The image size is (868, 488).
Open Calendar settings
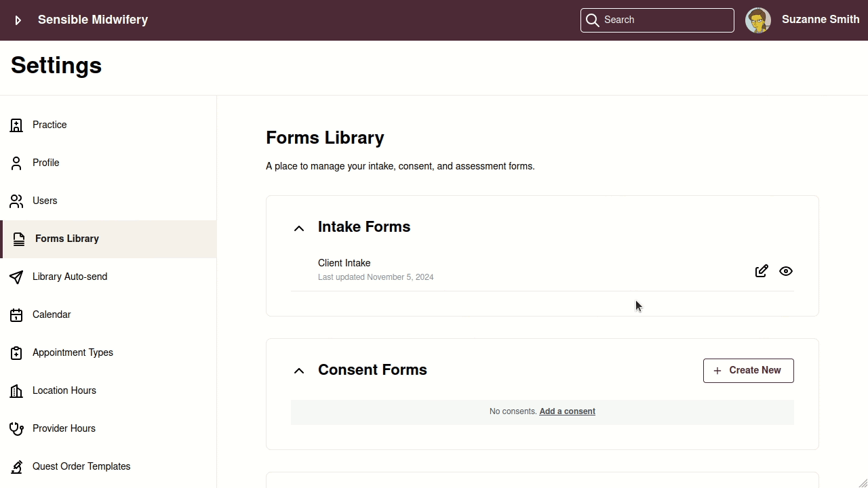point(108,315)
